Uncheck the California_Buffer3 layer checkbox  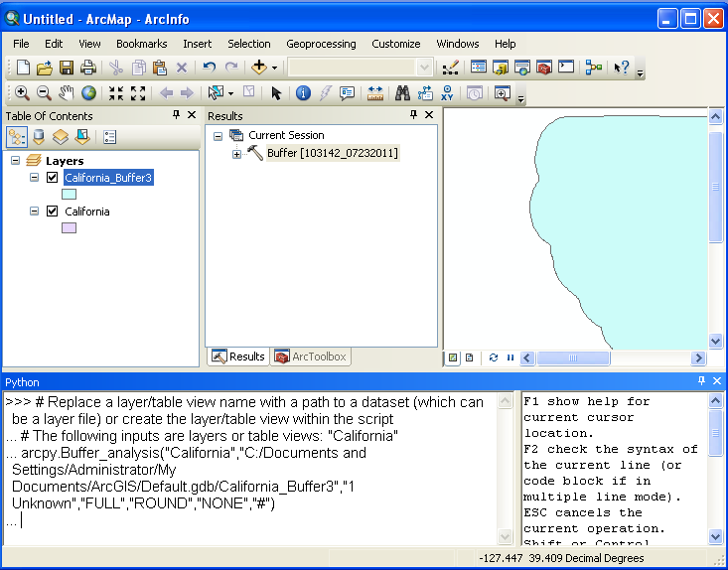click(53, 178)
